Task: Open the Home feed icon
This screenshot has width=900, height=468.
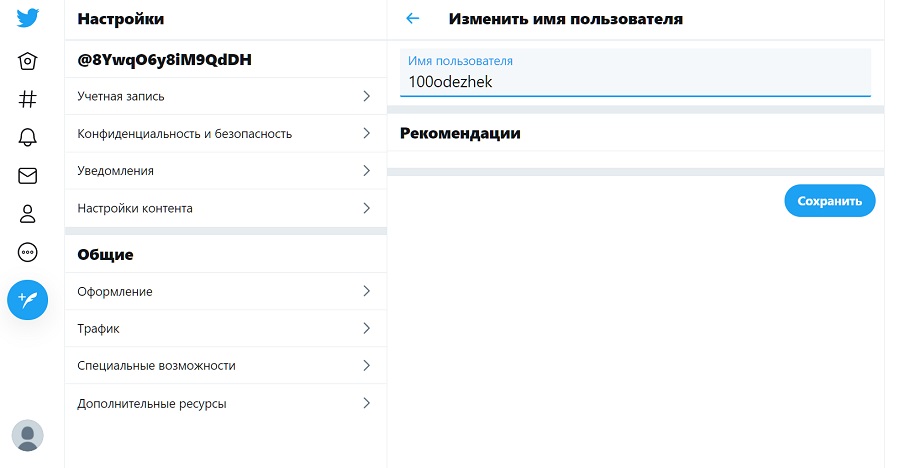Action: click(x=28, y=61)
